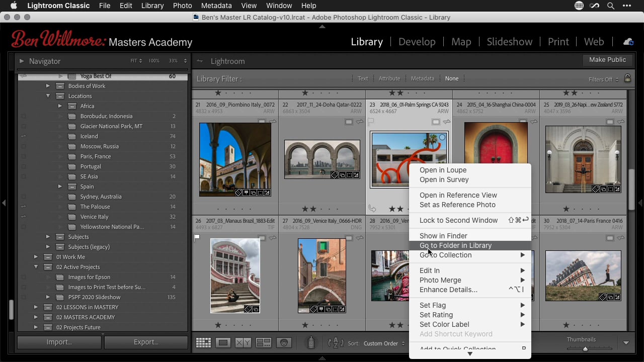Click badges on Piombino Italy thumbnail
Viewport: 644px width, 362px height.
point(253,193)
